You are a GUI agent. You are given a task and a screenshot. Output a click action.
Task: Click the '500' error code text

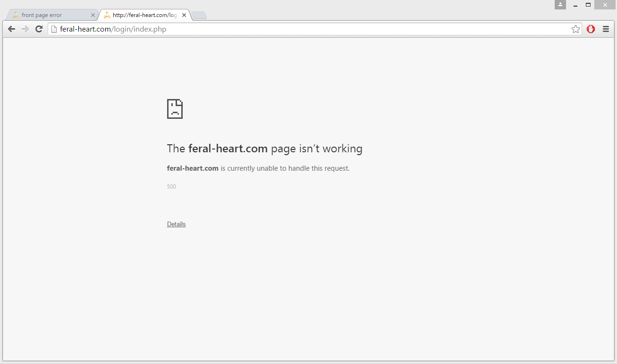point(171,187)
